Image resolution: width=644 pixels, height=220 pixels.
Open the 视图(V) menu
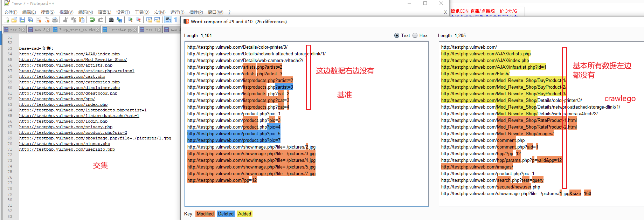tap(66, 12)
